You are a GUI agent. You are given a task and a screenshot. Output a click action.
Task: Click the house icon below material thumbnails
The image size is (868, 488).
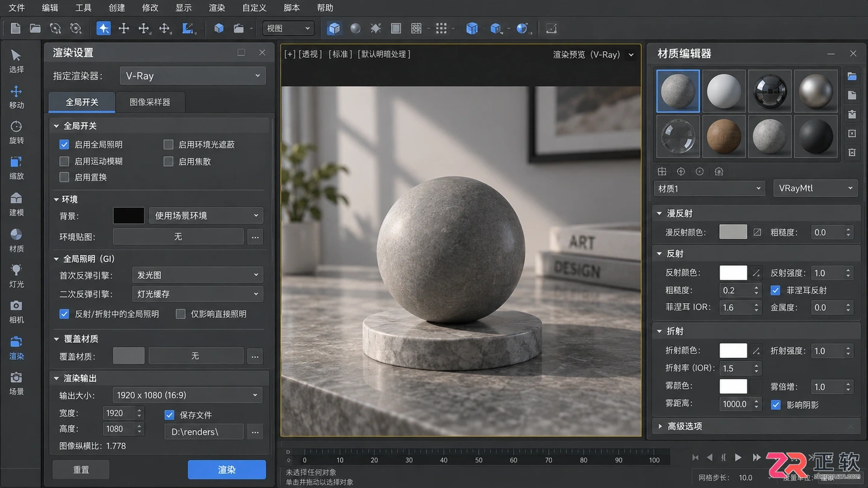(x=719, y=172)
